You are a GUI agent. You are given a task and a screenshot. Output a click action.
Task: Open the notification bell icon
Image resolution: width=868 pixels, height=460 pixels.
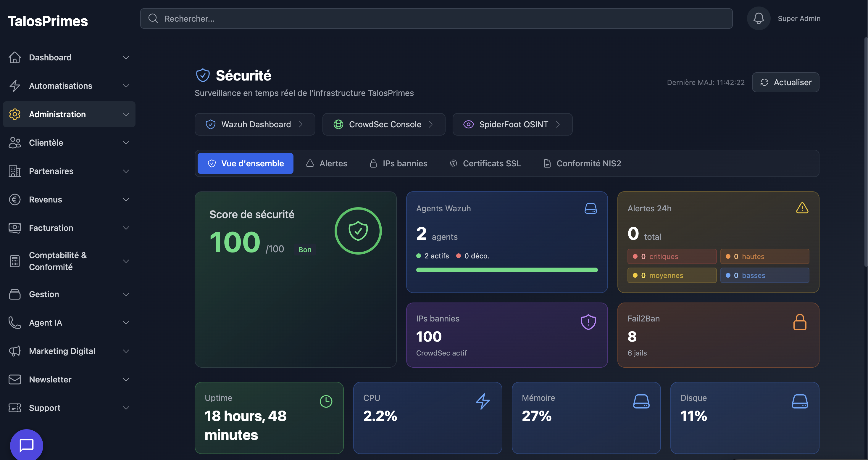point(759,18)
